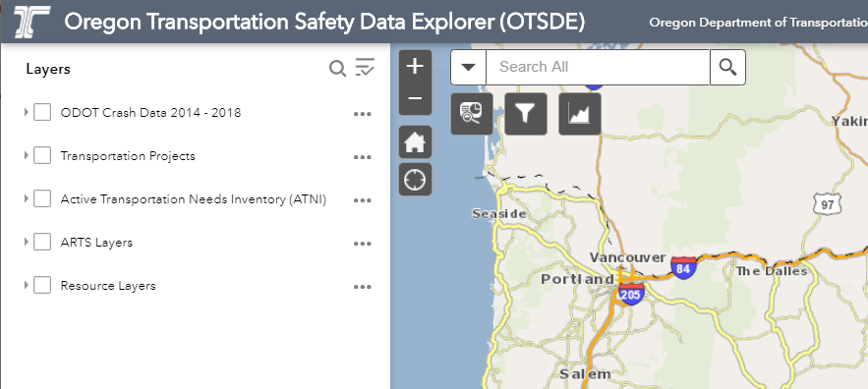Expand ODOT Crash Data 2014 - 2018 group
The width and height of the screenshot is (868, 389).
pyautogui.click(x=26, y=112)
